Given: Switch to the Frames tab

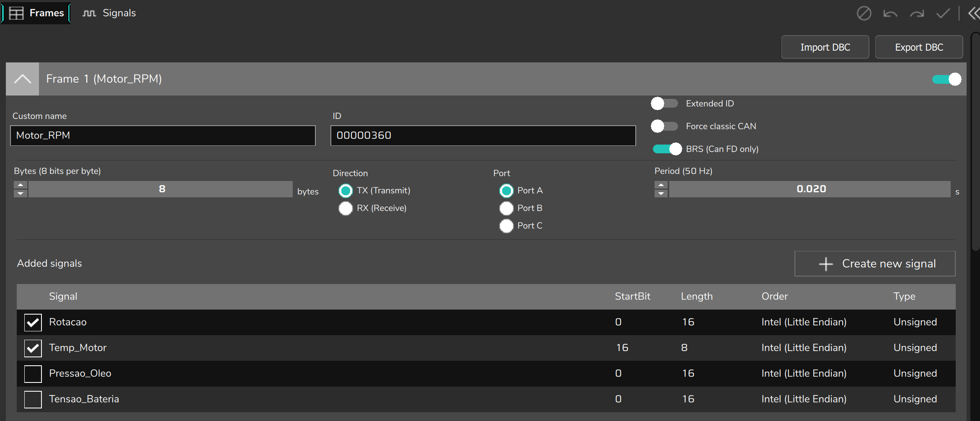Looking at the screenshot, I should (36, 13).
